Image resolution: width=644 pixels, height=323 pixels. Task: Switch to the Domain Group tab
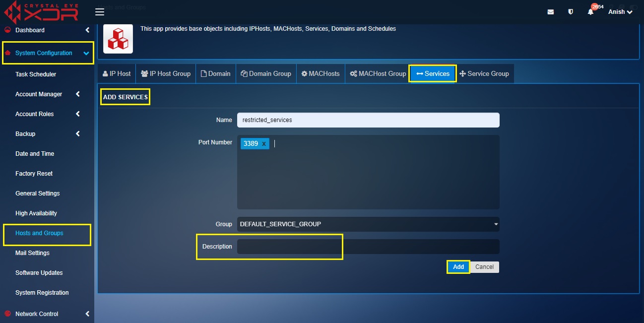[x=266, y=73]
